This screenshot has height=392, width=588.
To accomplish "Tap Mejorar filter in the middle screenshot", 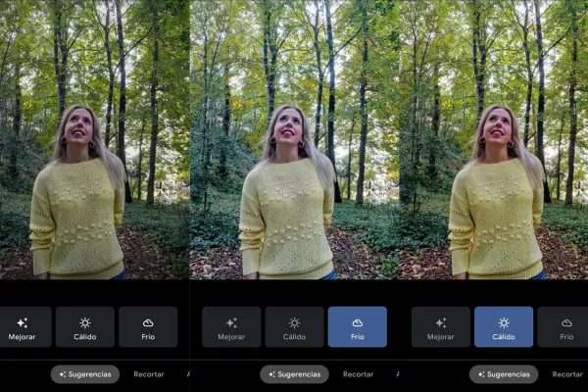I will (231, 326).
